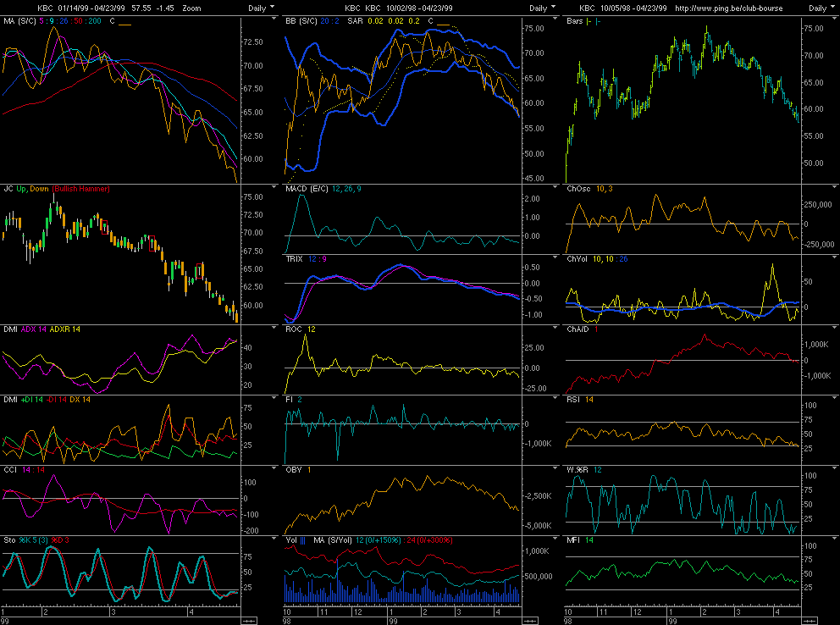Click the red Bullish Hammer pattern label
The height and width of the screenshot is (625, 840).
click(81, 189)
